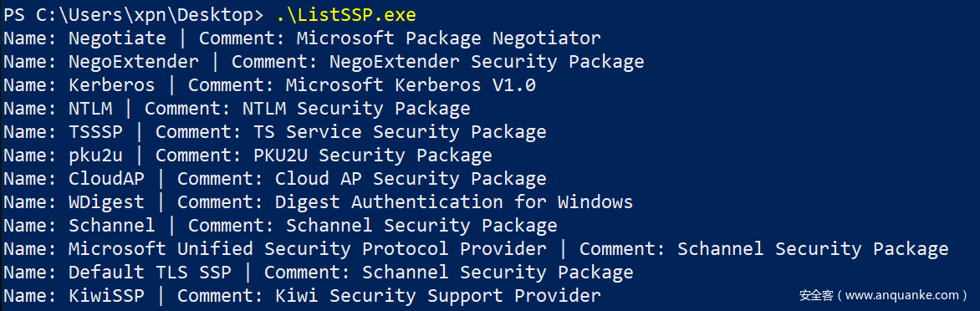
Task: Click Digest Authentication for Windows comment
Action: pyautogui.click(x=454, y=202)
